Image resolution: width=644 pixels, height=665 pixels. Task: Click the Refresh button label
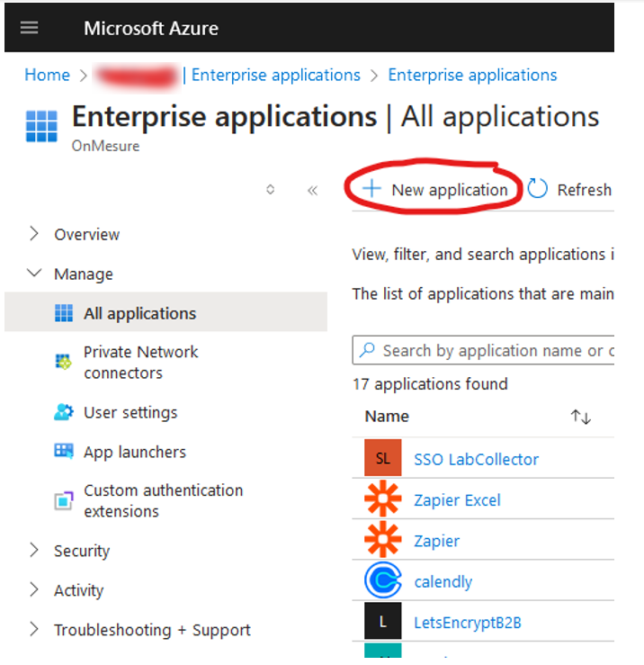pyautogui.click(x=585, y=190)
